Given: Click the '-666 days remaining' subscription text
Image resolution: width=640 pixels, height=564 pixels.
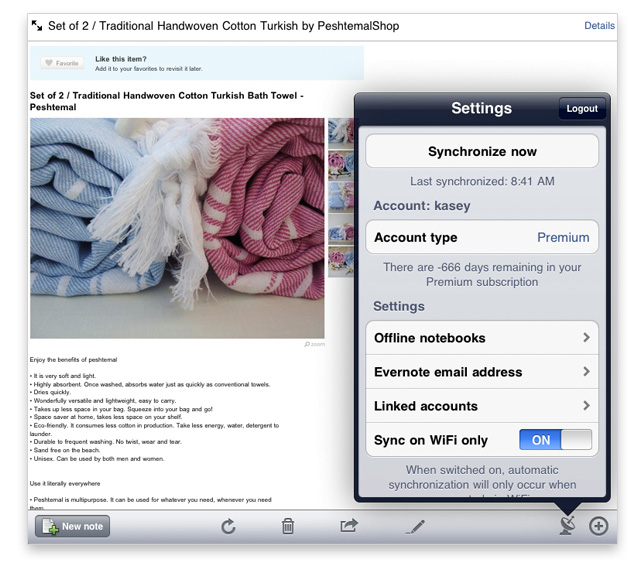Looking at the screenshot, I should [482, 274].
